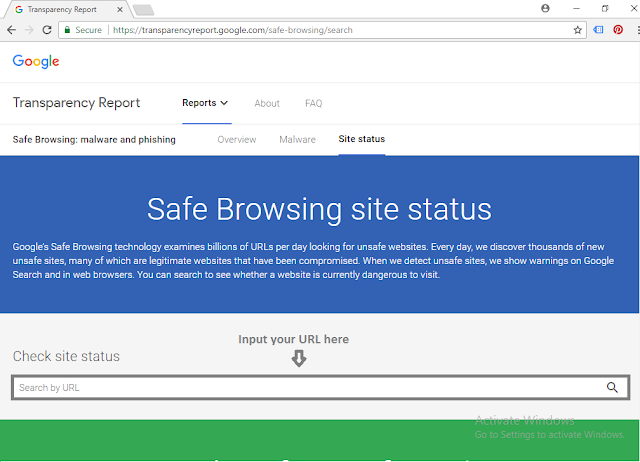Image resolution: width=640 pixels, height=462 pixels.
Task: Click the Google logo
Action: pos(36,62)
